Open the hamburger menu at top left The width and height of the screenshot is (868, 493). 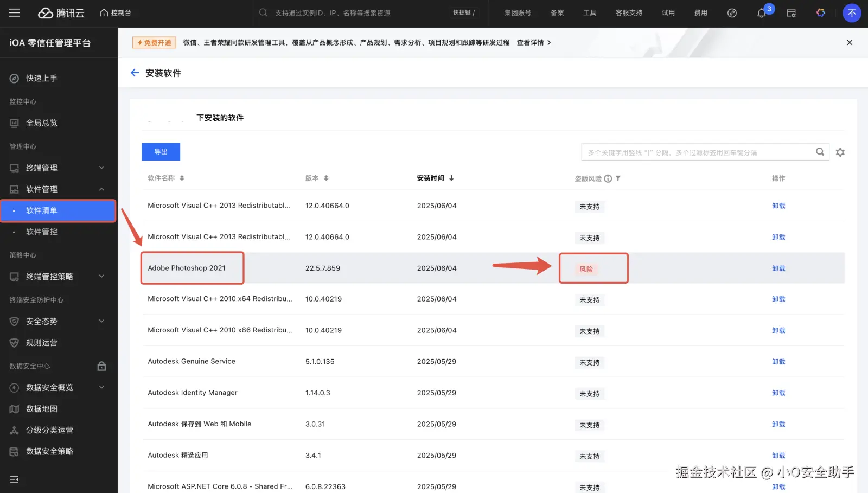[x=14, y=12]
